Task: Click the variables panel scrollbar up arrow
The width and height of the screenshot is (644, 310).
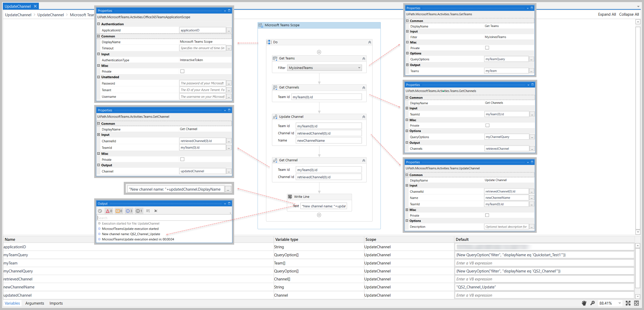Action: click(x=638, y=246)
